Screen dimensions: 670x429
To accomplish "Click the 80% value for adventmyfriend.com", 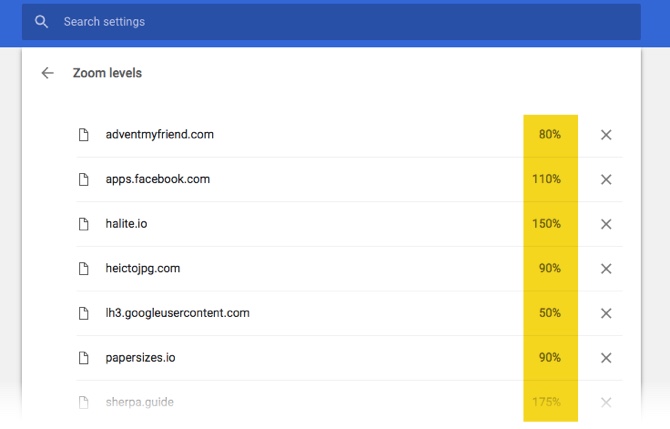I will click(550, 135).
